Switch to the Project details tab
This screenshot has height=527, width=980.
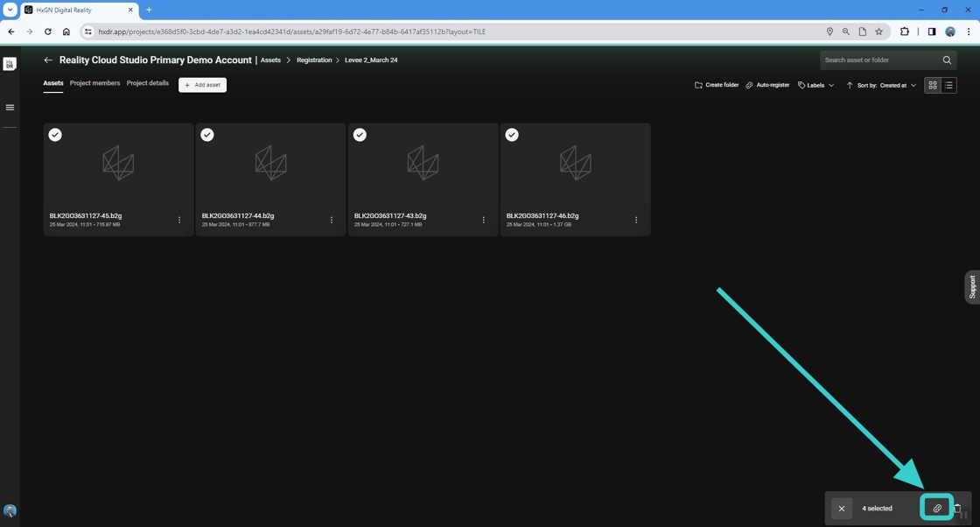148,83
